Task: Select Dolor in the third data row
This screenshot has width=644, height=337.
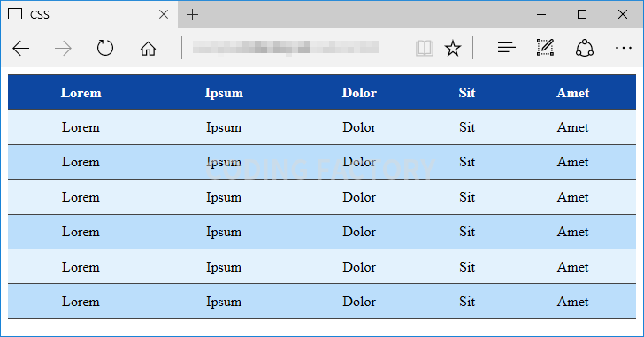Action: pyautogui.click(x=359, y=197)
